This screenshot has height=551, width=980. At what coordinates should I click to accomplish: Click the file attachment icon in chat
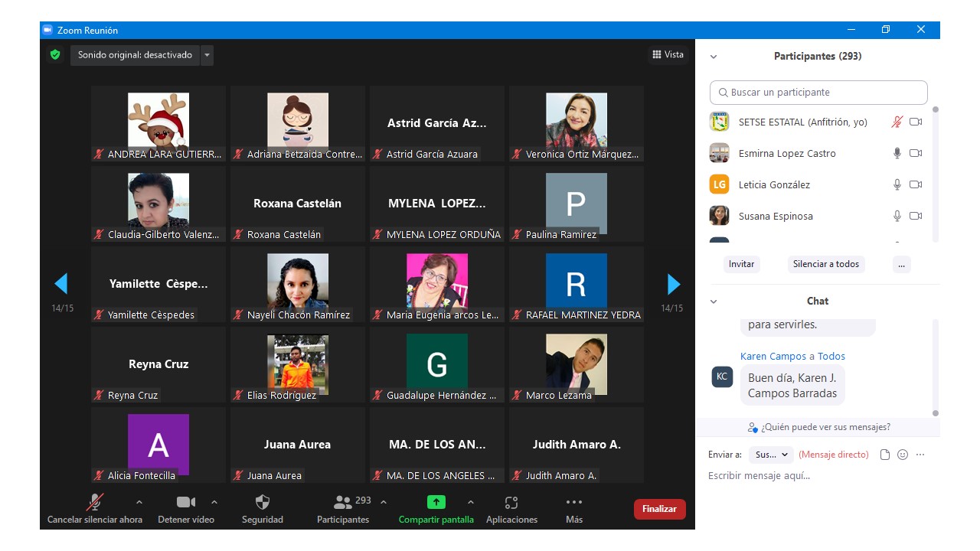point(885,455)
